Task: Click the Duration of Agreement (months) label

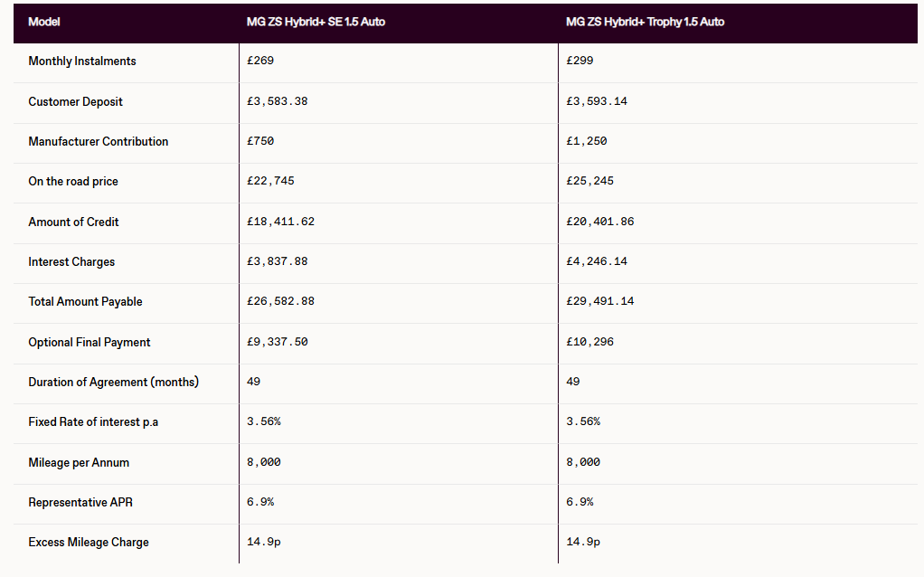Action: point(113,382)
